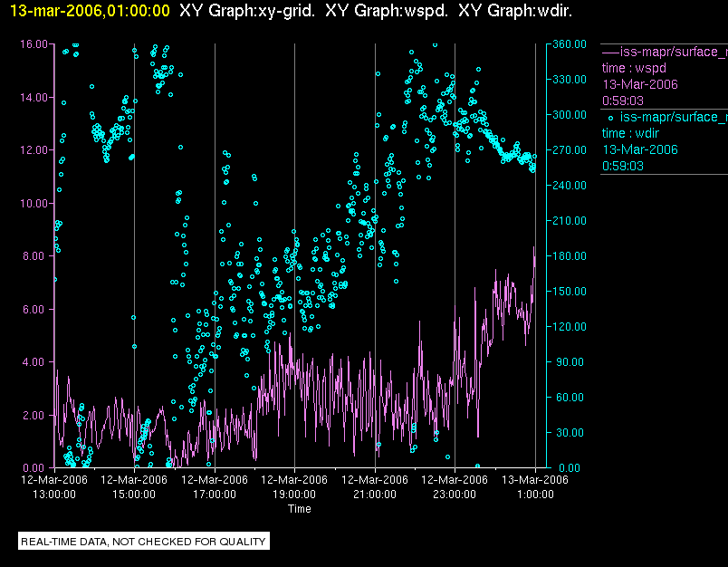Click the 0:59:03 time under wspd legend
The image size is (728, 567).
623,101
